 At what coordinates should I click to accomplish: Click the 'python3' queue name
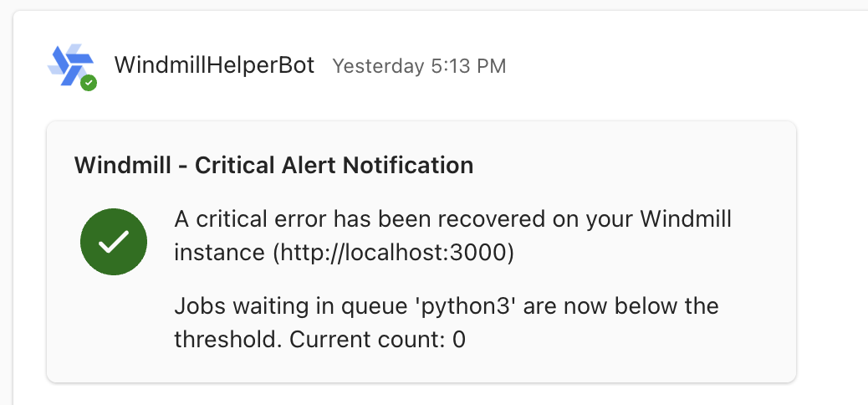point(466,306)
